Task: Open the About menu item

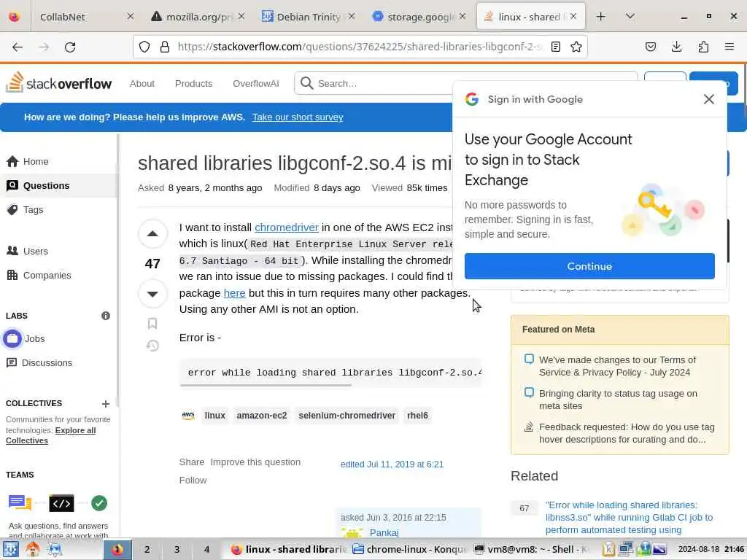Action: click(x=142, y=83)
